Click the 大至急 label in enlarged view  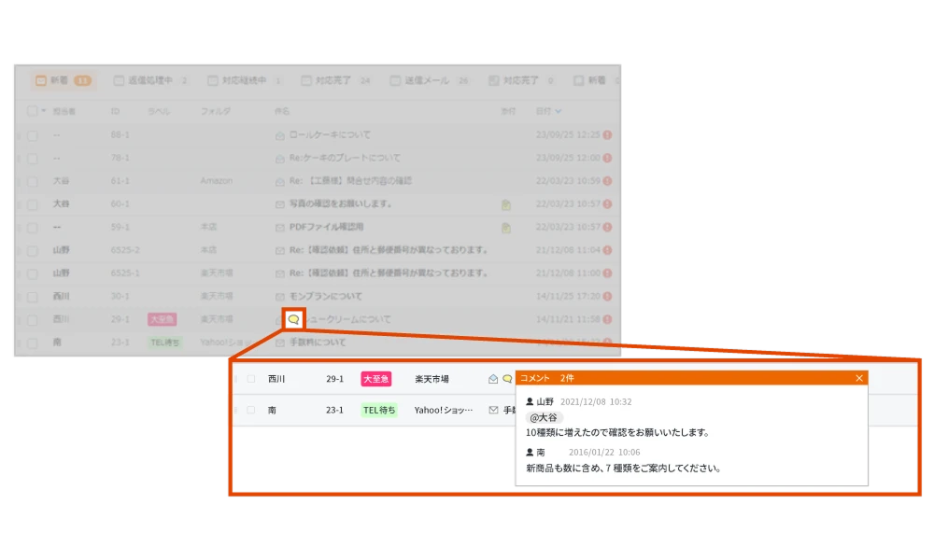[376, 379]
